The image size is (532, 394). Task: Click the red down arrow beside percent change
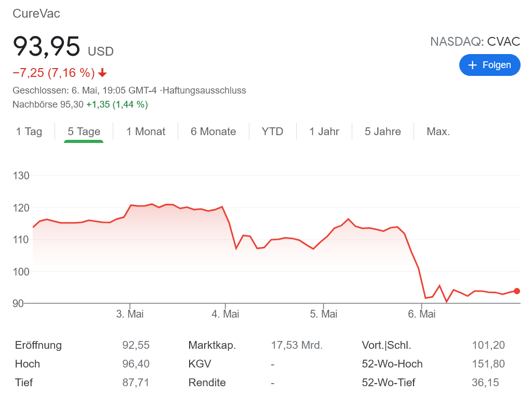coord(102,73)
